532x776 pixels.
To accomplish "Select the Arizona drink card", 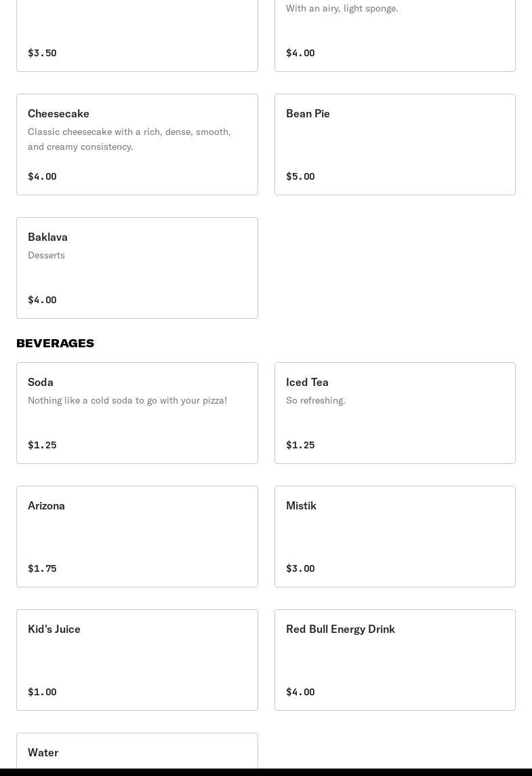I will (x=137, y=537).
